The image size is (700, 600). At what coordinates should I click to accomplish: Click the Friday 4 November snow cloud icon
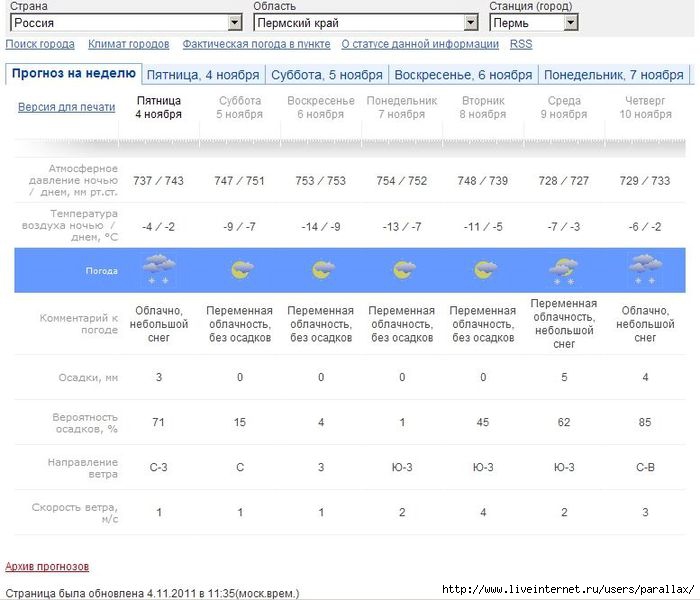[159, 269]
